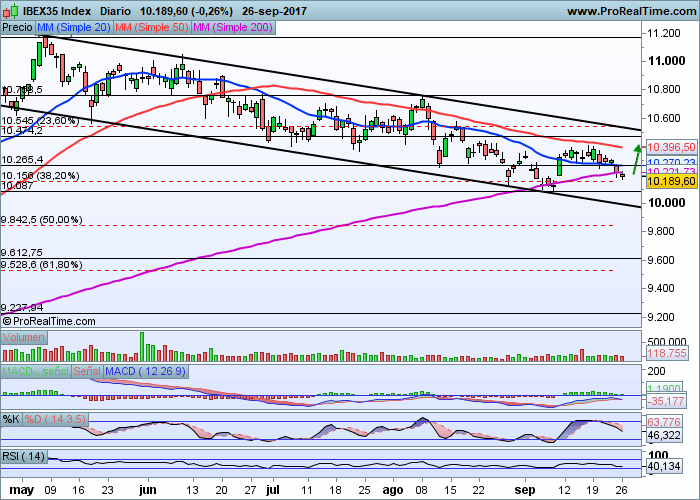700x500 pixels.
Task: Click the Precio legend label
Action: [18, 28]
